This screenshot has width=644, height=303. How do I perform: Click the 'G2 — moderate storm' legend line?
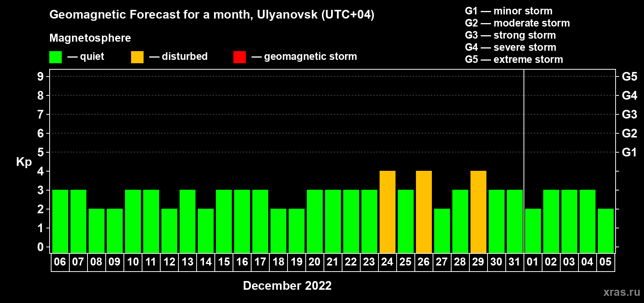[517, 23]
